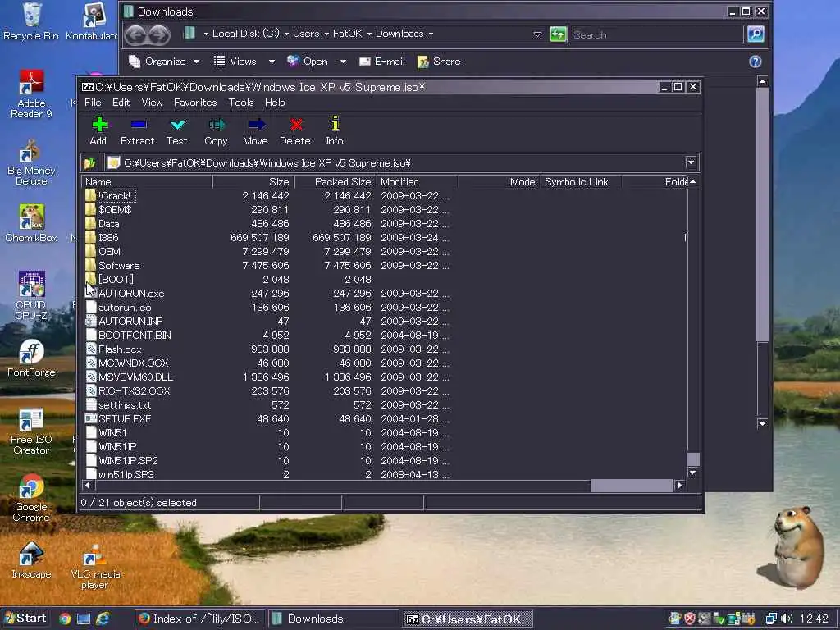Open the View menu in 7-Zip
This screenshot has height=630, width=840.
tap(152, 103)
